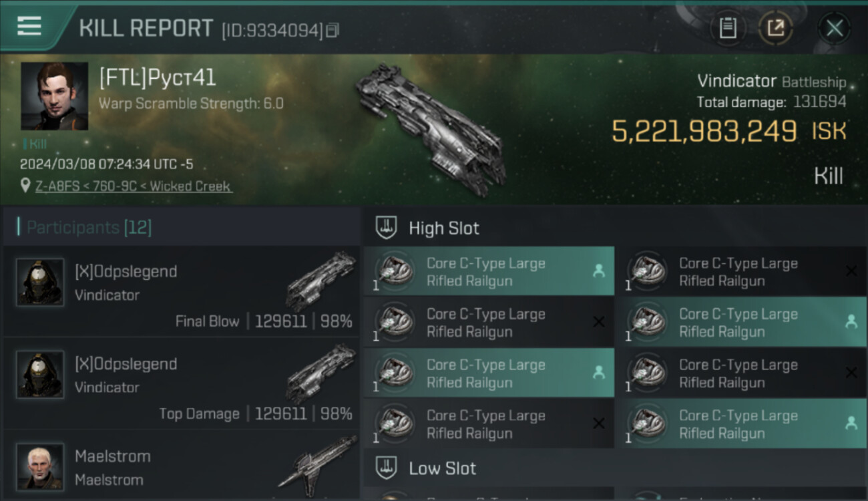Click the X mark on the top-right railgun slot
Screen dimensions: 868x501
tap(851, 271)
